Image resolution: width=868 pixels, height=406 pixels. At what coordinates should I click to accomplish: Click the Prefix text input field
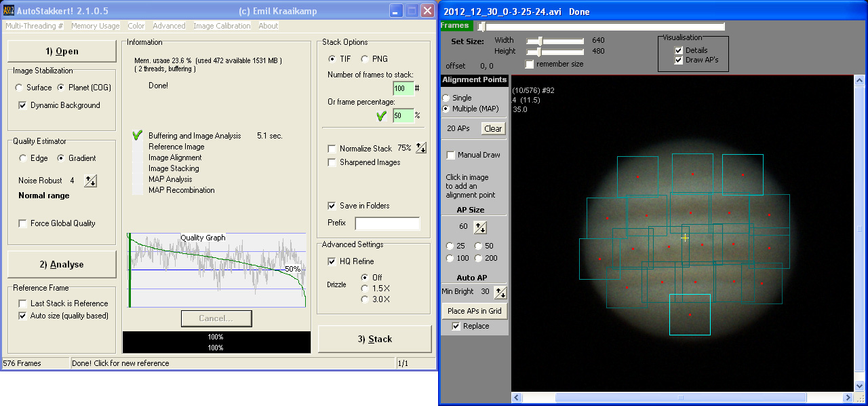coord(387,223)
